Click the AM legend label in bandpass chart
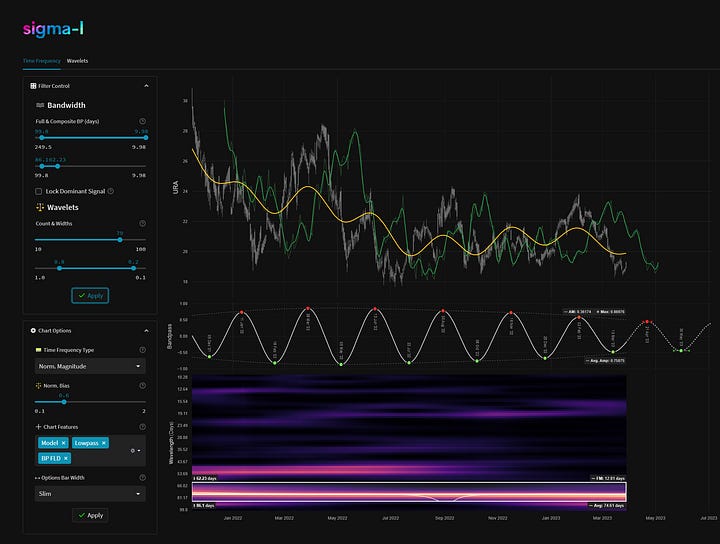 [578, 312]
